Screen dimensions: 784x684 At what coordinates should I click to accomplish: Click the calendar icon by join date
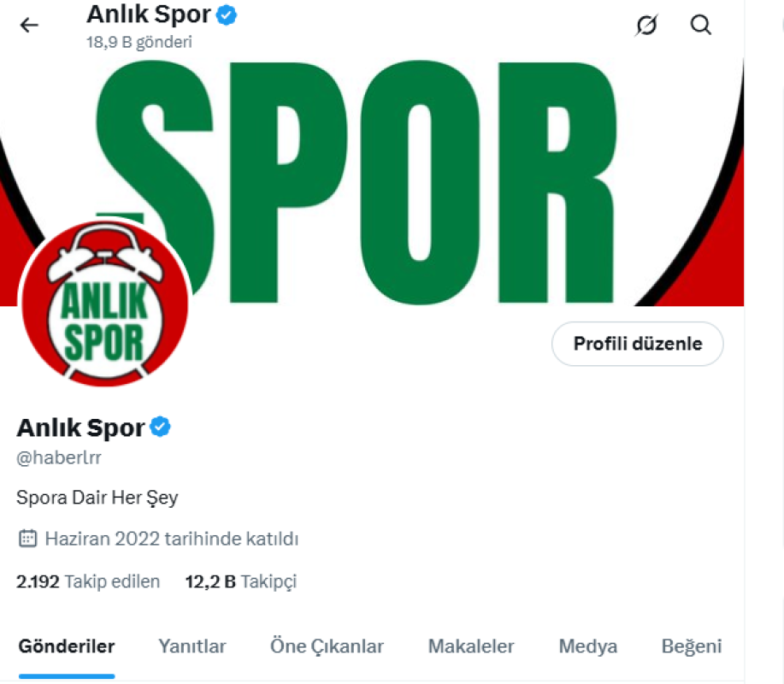point(27,539)
